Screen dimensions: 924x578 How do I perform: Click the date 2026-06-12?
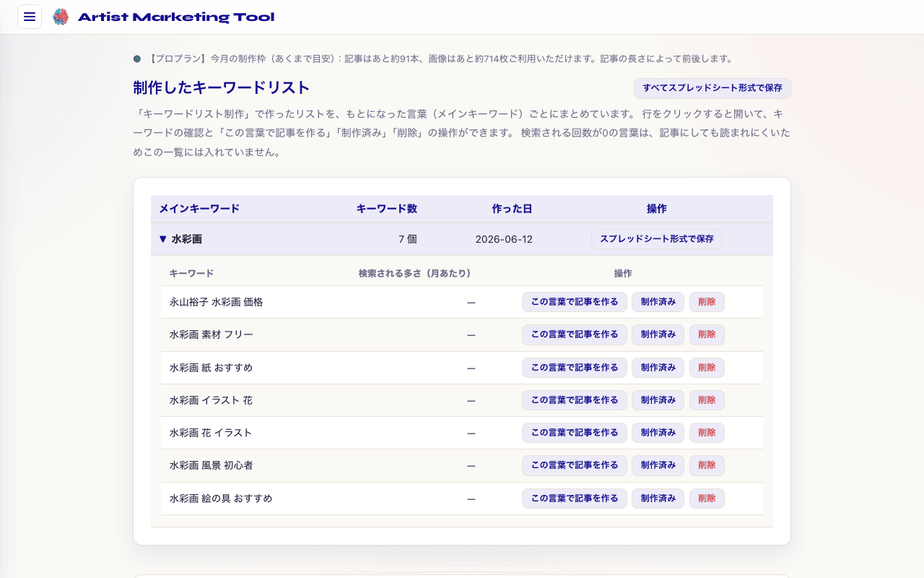pos(504,239)
